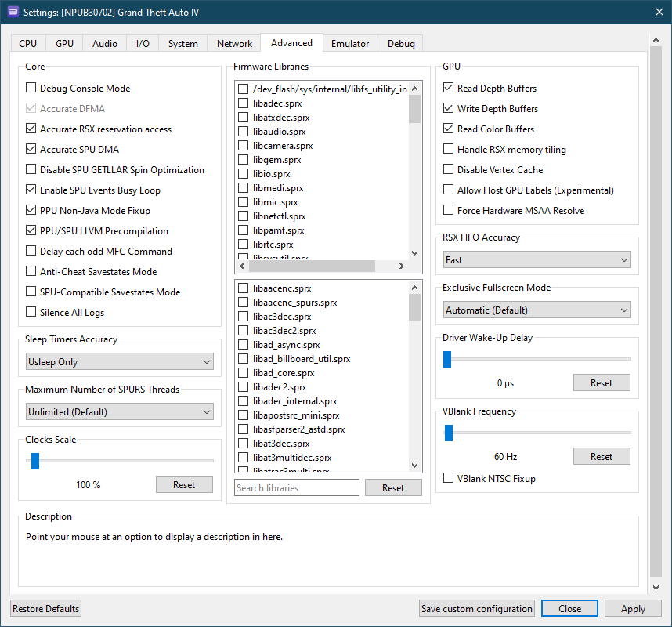Check libcamera.sprx library
Viewport: 672px width, 627px height.
(x=243, y=145)
